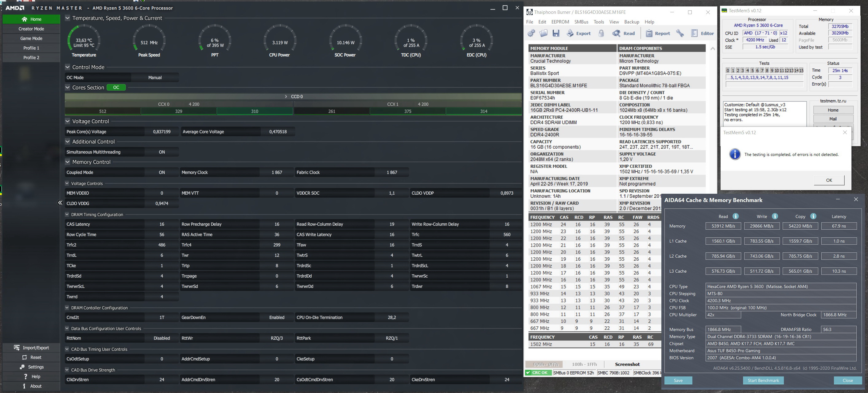Click the gears icon in Thaiphoon Burner toolbar
This screenshot has height=393, width=868.
(x=531, y=33)
